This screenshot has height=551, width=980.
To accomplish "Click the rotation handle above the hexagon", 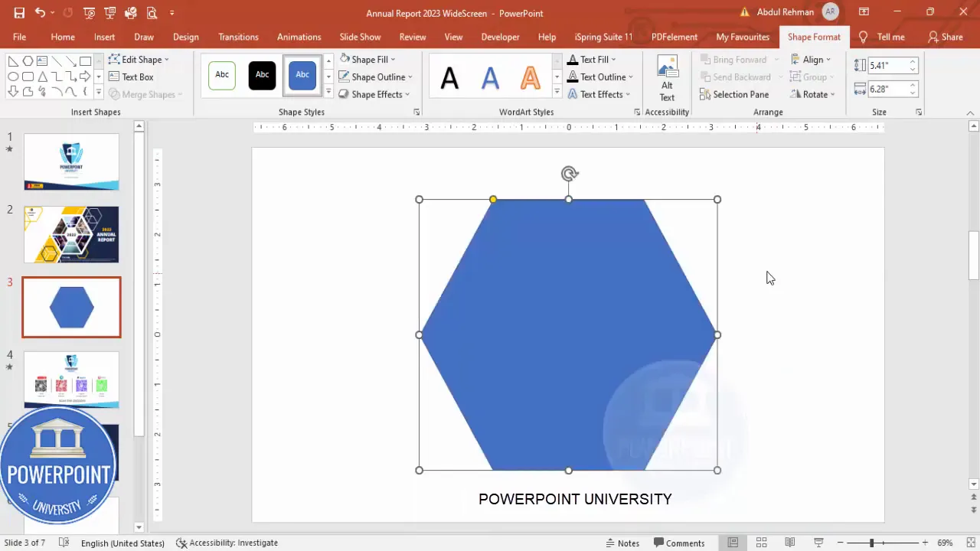I will tap(569, 174).
